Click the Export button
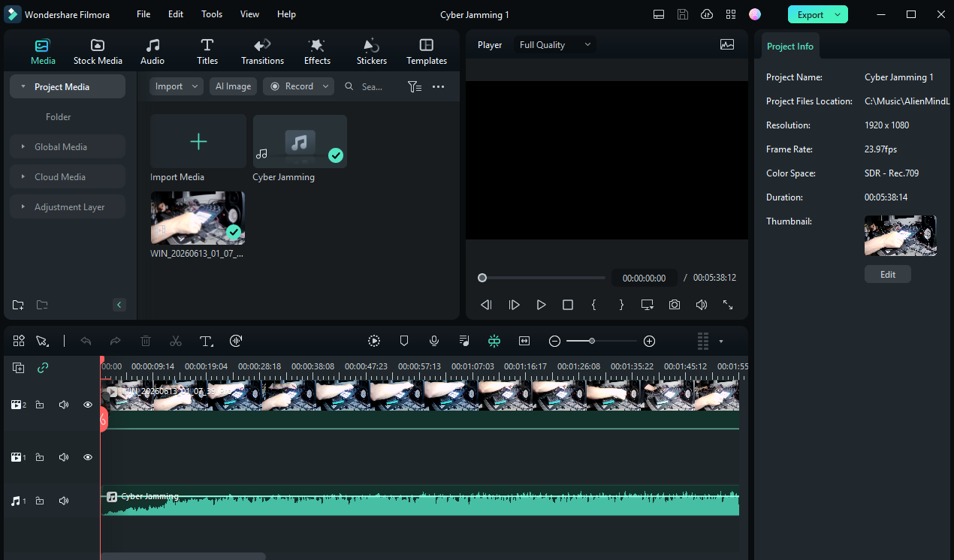The image size is (954, 560). click(x=811, y=14)
